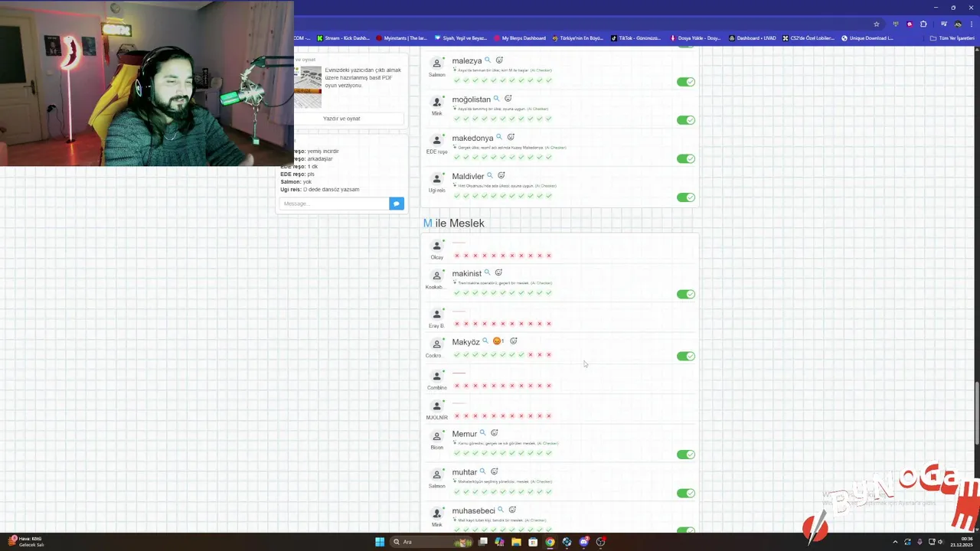Click magnifier icon next to Memur
Viewport: 980px width, 551px height.
(482, 433)
